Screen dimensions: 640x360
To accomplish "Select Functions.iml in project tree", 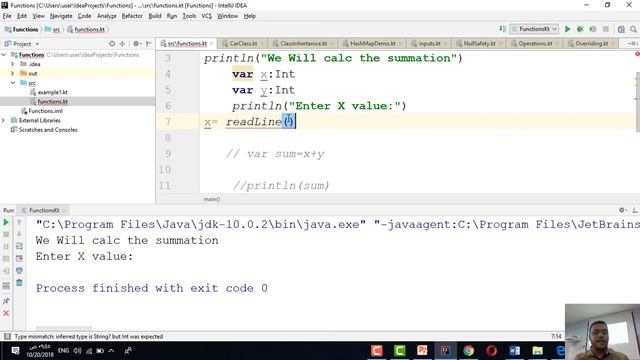I will [45, 111].
